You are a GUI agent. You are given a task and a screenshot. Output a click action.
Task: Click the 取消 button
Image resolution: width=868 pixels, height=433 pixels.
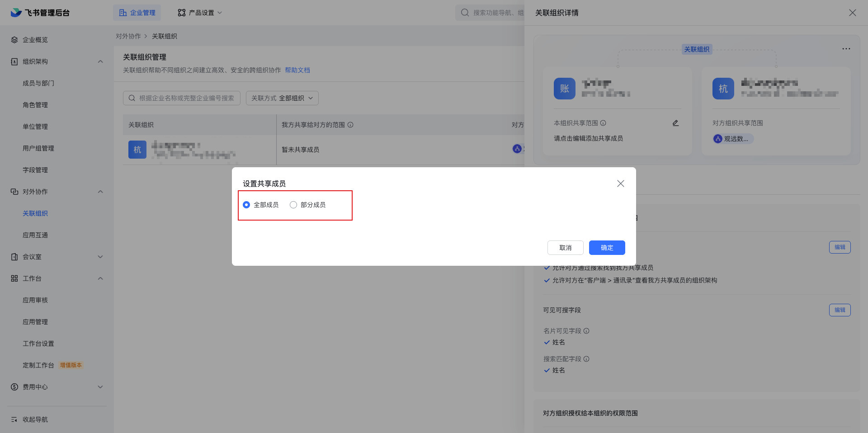click(565, 248)
